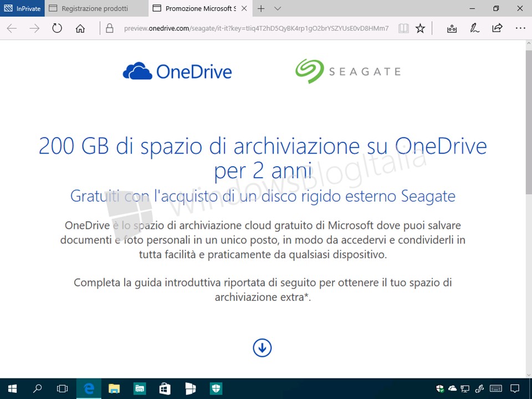Open the Action Center
Viewport: 532px width, 399px height.
515,388
